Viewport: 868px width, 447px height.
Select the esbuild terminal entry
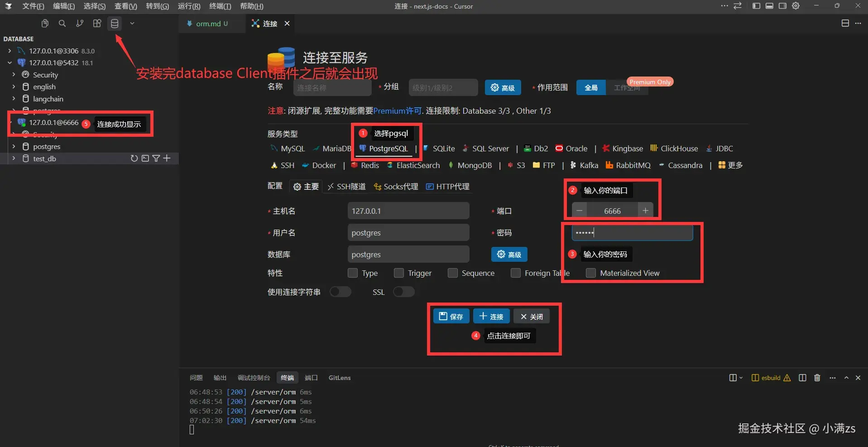tap(771, 378)
